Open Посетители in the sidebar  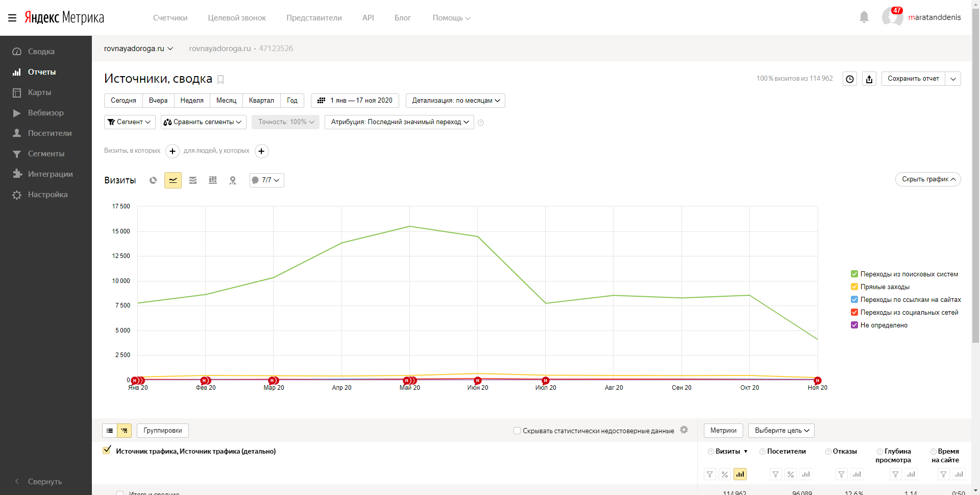click(x=50, y=133)
